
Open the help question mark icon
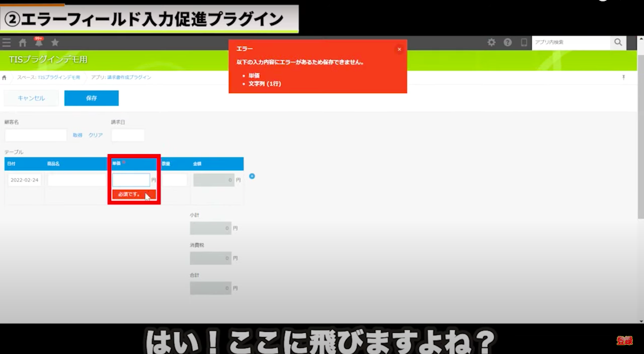pyautogui.click(x=508, y=42)
